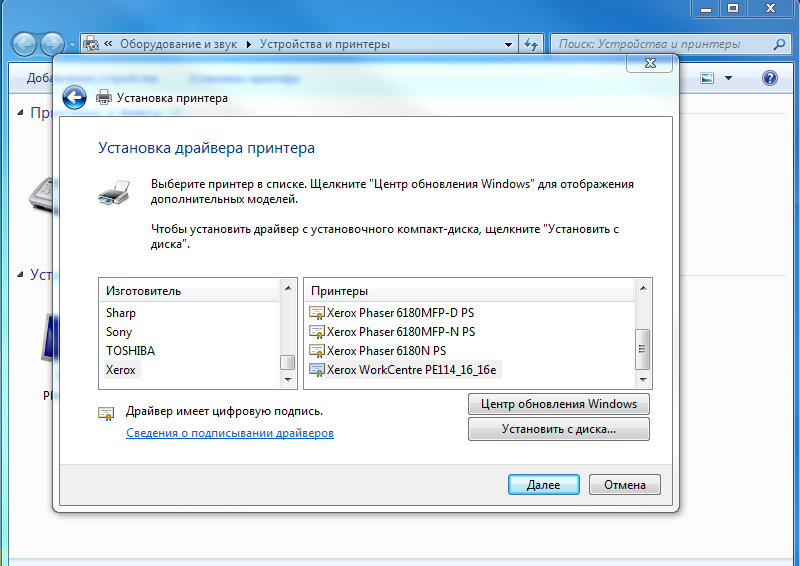Collapse the Принтеры group triangle in background window
Viewport: 800px width, 566px height.
tap(20, 112)
